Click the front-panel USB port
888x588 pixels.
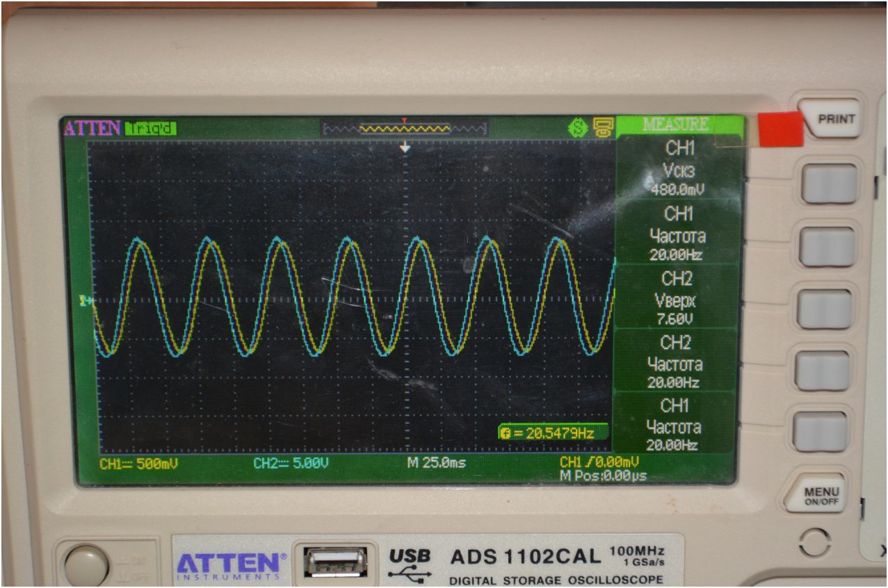tap(334, 562)
